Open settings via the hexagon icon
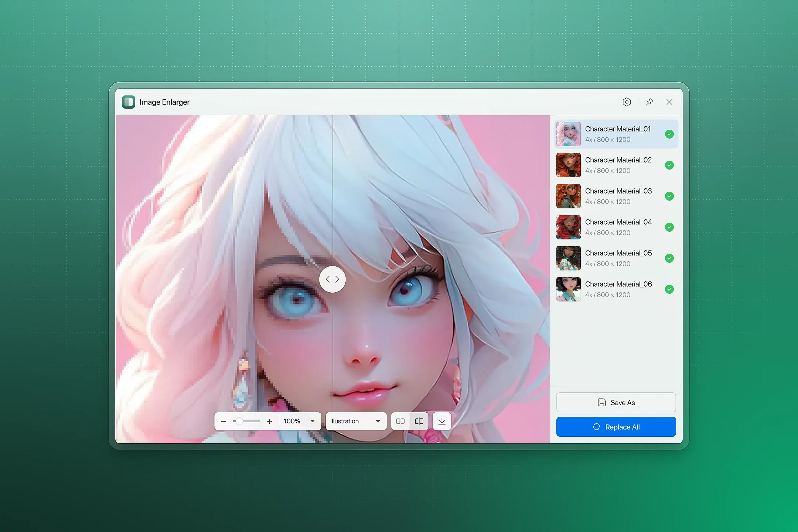 pos(627,102)
